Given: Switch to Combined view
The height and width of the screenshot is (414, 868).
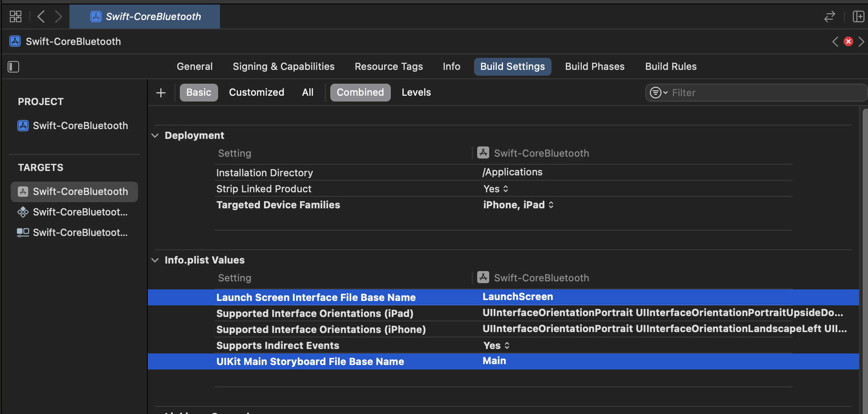Looking at the screenshot, I should [360, 92].
